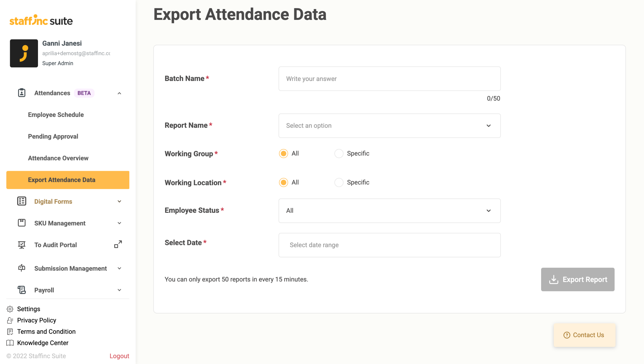644x364 pixels.
Task: Select Specific for Working Location
Action: click(339, 182)
